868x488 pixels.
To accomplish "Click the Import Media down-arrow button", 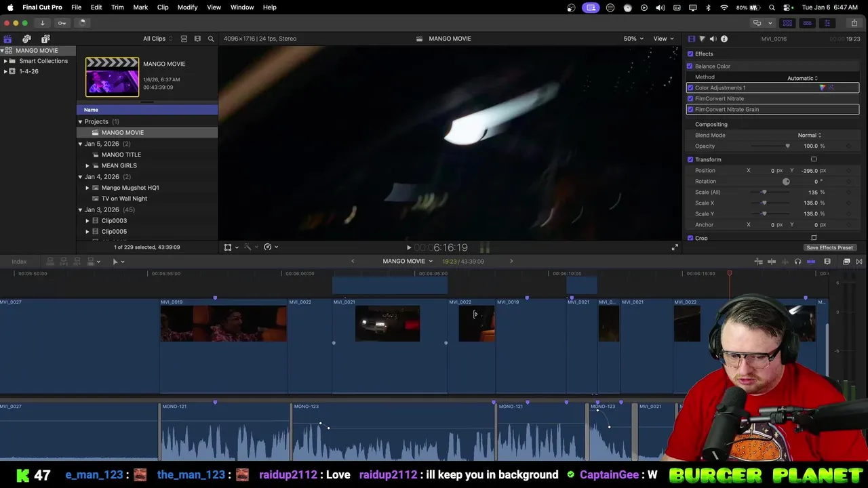I will 42,23.
